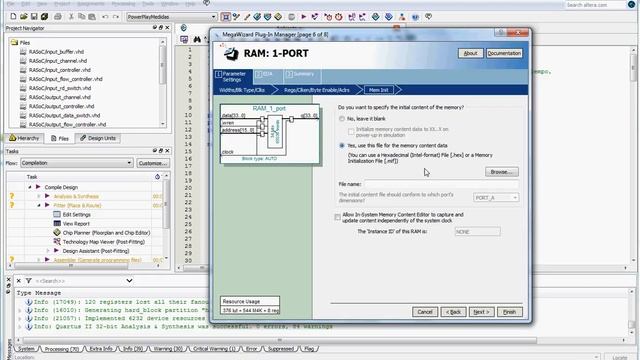Click the Start Compilation play icon in the toolbar
This screenshot has width=640, height=360.
(x=304, y=17)
